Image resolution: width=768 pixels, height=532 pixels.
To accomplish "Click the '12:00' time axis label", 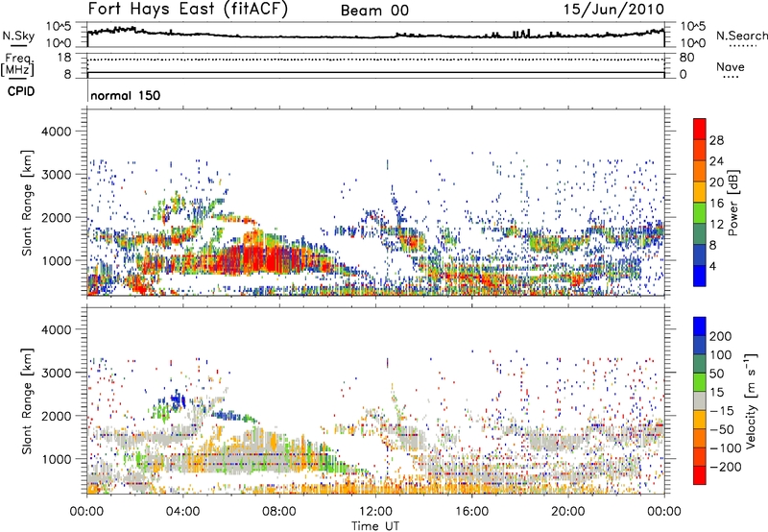I will 375,512.
